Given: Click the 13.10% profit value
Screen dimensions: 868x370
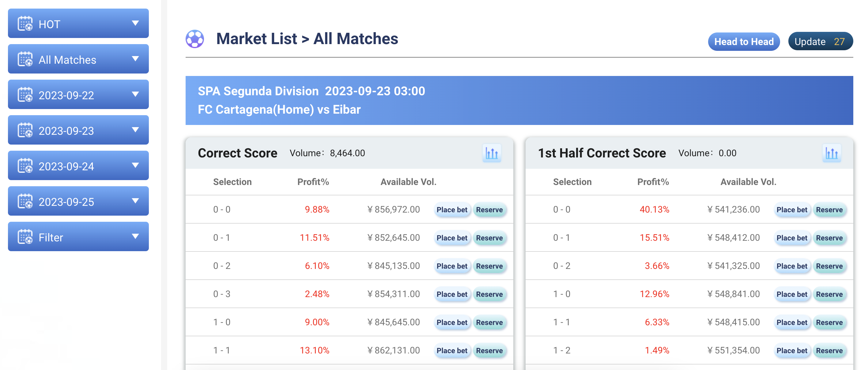Looking at the screenshot, I should (314, 350).
